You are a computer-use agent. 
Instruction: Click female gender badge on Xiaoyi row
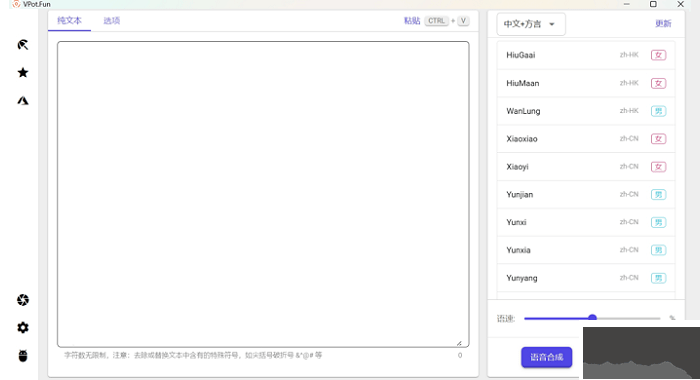[658, 167]
